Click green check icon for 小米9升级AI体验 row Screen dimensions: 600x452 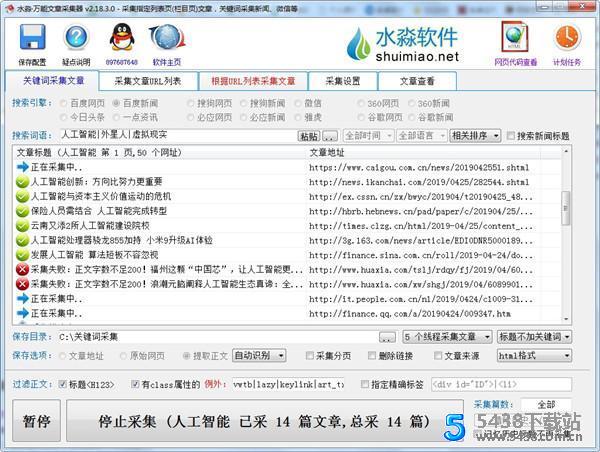[22, 240]
